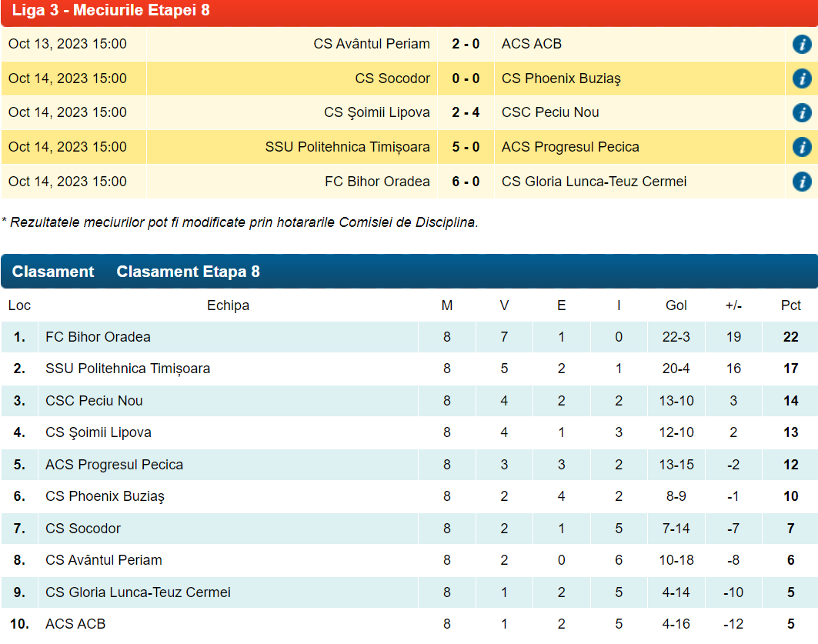This screenshot has width=818, height=644.
Task: Open info icon for FC Bihor Oradea match
Action: pos(801,182)
